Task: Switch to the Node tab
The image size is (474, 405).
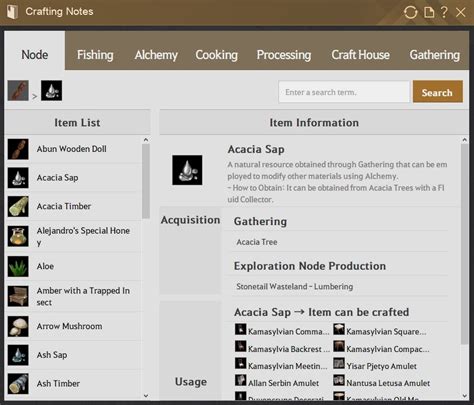Action: pyautogui.click(x=35, y=51)
